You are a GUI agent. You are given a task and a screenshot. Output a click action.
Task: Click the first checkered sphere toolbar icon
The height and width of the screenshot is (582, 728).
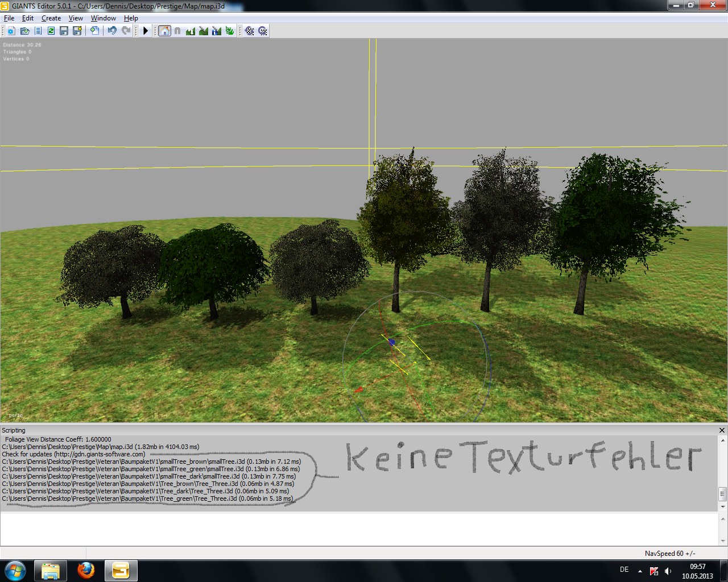coord(250,31)
